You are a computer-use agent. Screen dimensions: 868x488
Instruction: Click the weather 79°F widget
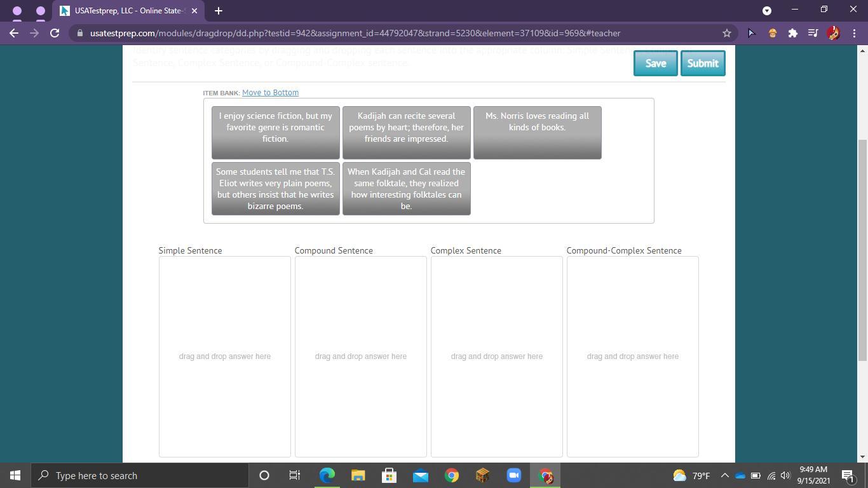691,475
